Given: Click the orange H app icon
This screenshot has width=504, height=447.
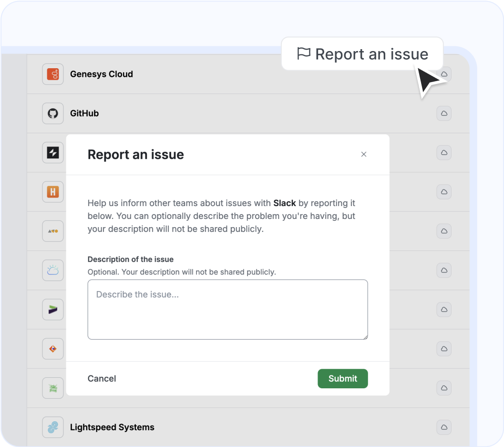Looking at the screenshot, I should [53, 192].
